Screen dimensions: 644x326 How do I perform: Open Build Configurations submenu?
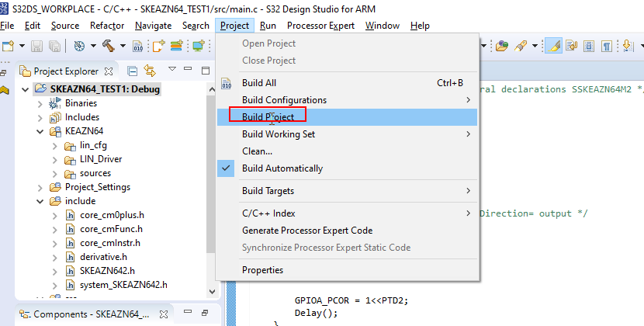point(347,100)
